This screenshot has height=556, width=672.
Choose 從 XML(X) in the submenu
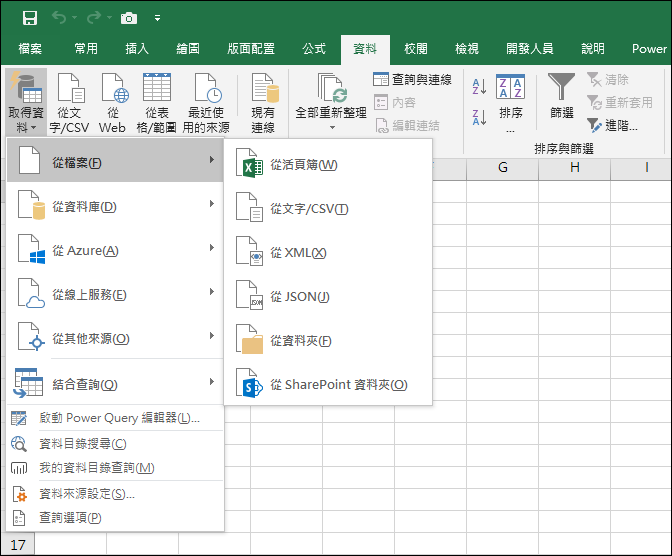click(x=328, y=253)
